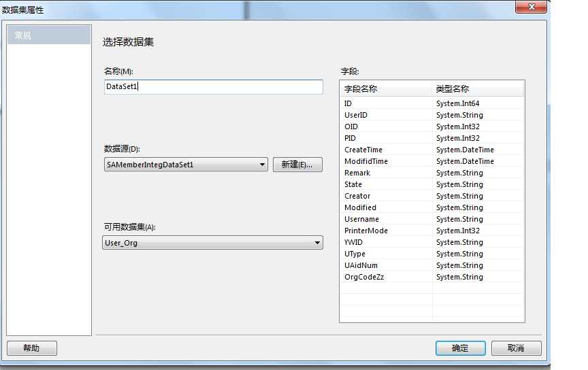Image resolution: width=588 pixels, height=370 pixels.
Task: Select the UserID field name
Action: point(356,115)
